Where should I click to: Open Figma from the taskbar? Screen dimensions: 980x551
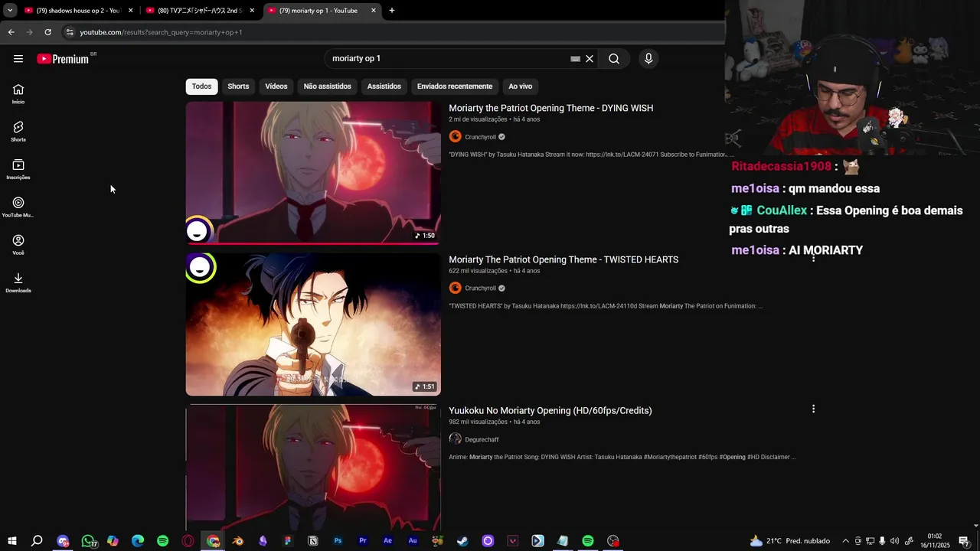click(288, 541)
